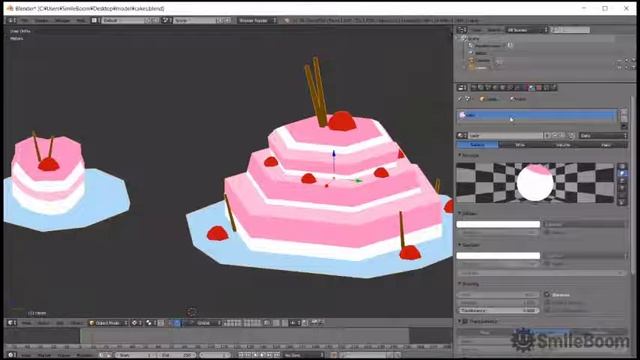Image resolution: width=640 pixels, height=360 pixels.
Task: Open the Constraints properties tab icon
Action: pyautogui.click(x=510, y=87)
